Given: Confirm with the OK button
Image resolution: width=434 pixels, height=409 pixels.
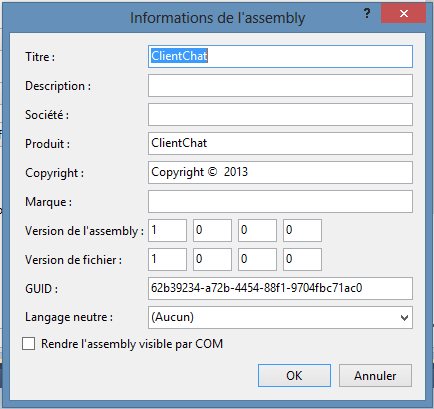Looking at the screenshot, I should coord(294,376).
